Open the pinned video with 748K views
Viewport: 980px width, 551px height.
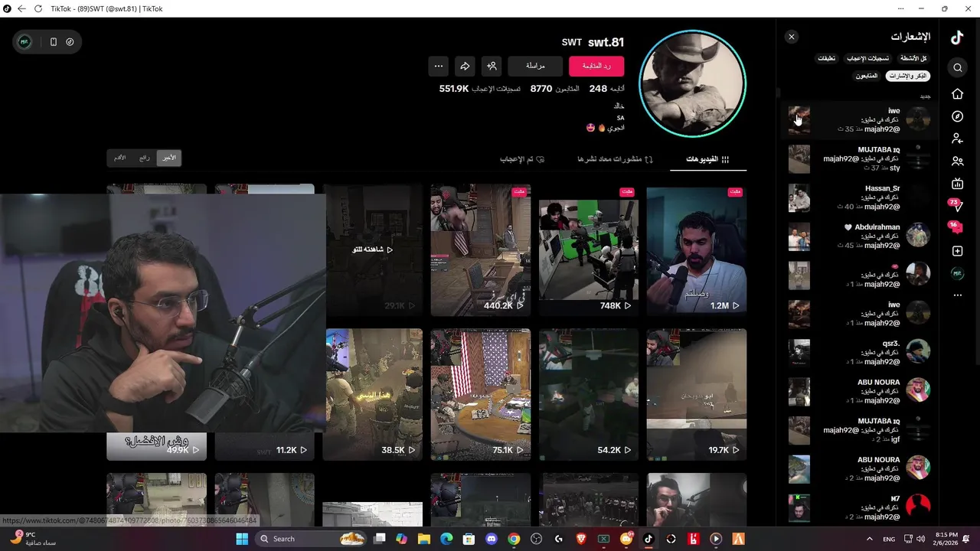coord(589,249)
